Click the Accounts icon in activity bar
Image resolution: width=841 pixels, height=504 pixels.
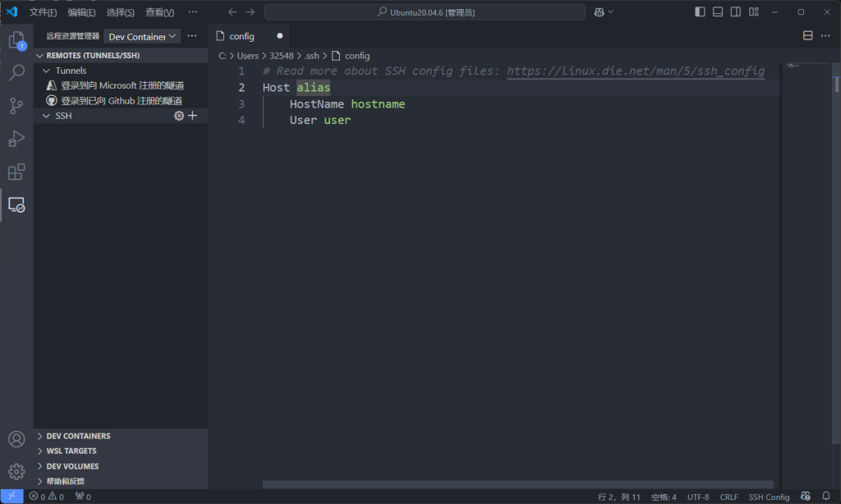point(16,440)
